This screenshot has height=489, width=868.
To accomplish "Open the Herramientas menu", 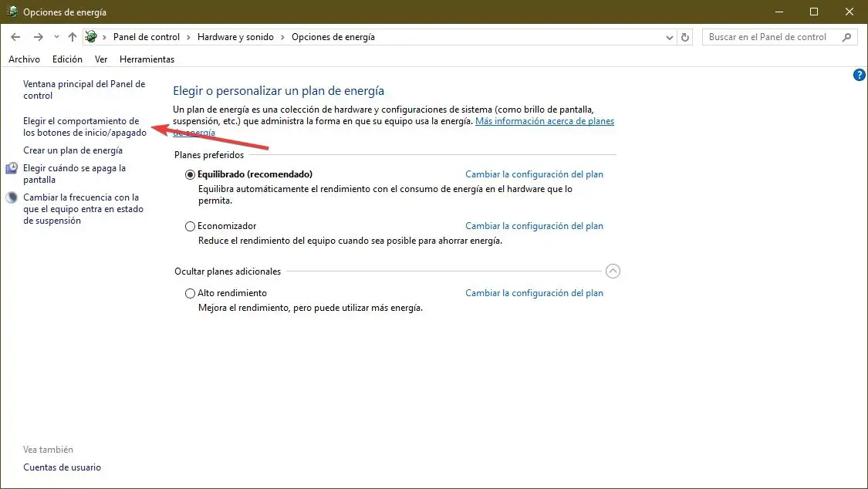I will (x=147, y=59).
